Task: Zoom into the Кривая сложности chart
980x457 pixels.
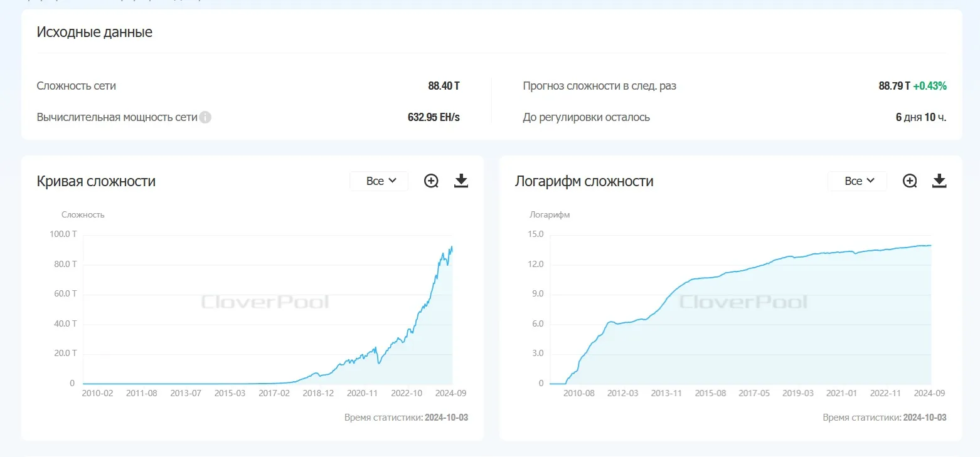Action: coord(431,181)
